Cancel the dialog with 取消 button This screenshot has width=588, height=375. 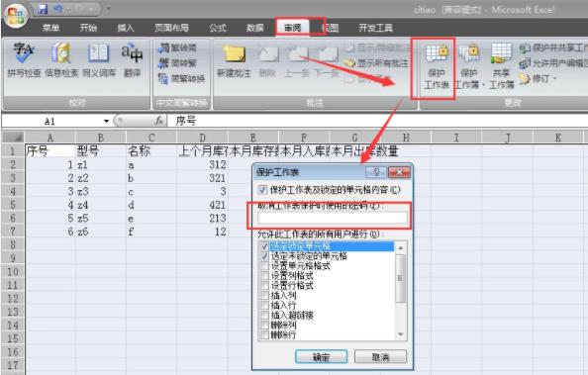[x=380, y=357]
